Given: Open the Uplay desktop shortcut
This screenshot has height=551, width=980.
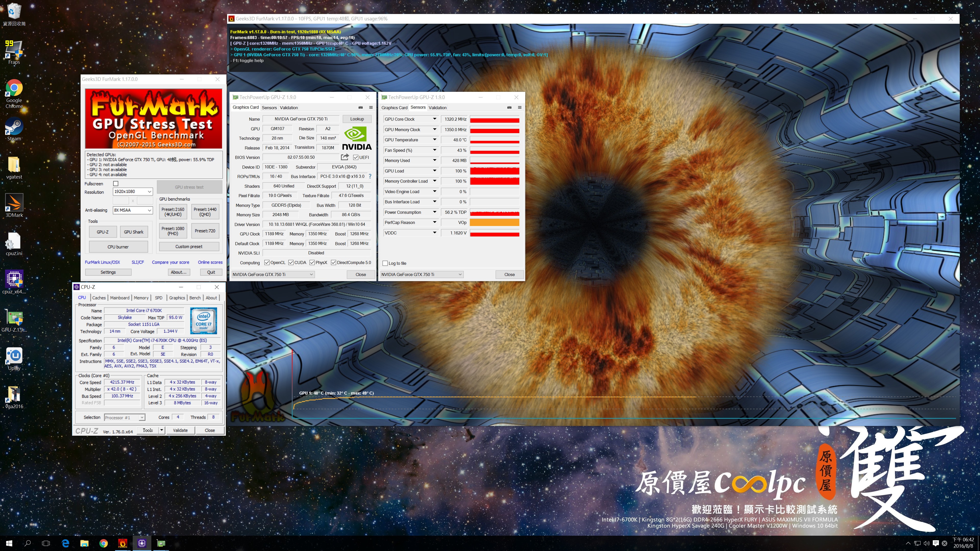Looking at the screenshot, I should (14, 359).
